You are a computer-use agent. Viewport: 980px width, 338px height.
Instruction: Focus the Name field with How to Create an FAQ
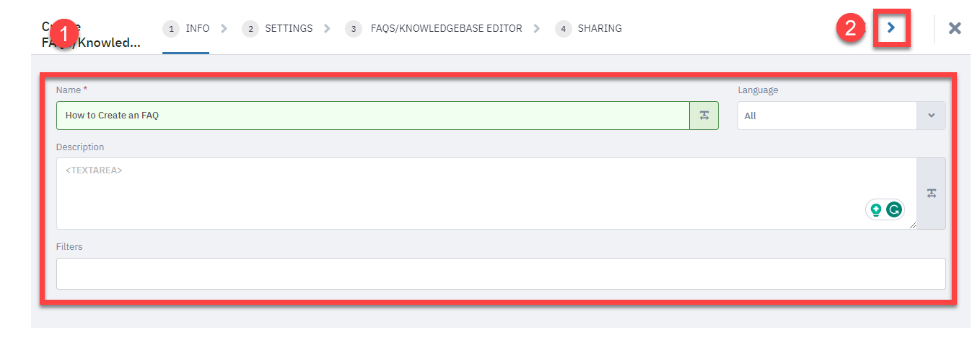coord(373,116)
